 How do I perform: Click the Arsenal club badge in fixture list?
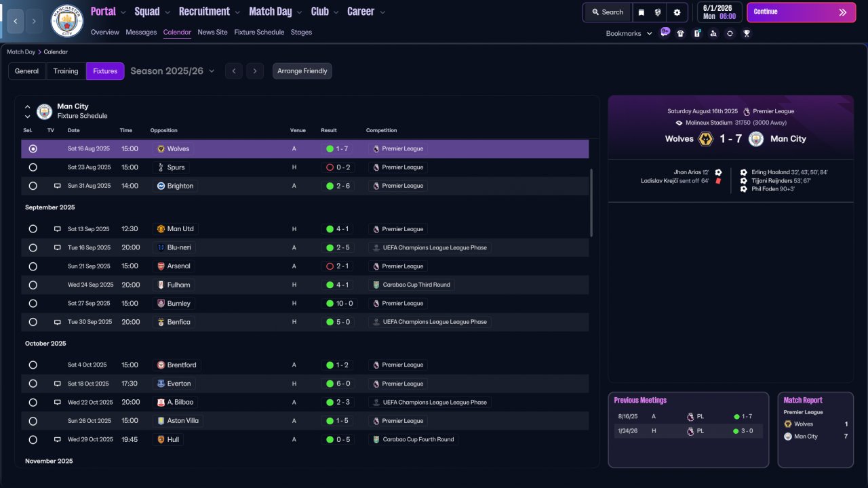click(161, 266)
